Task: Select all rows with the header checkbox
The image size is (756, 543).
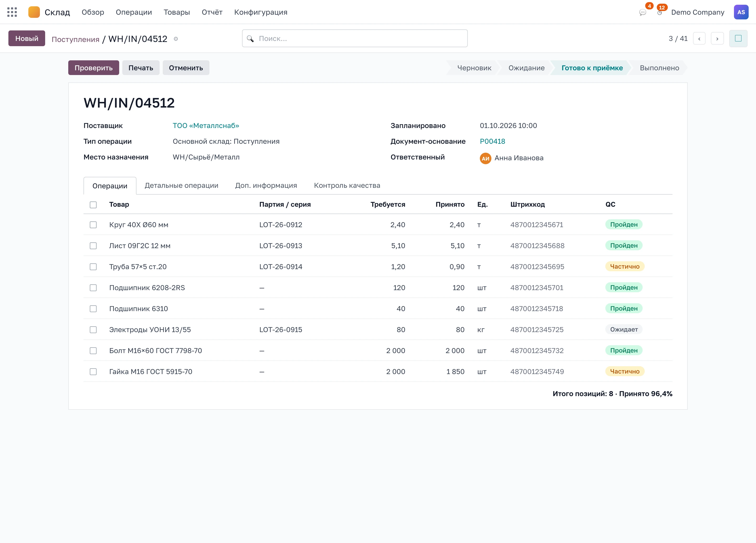Action: [x=93, y=205]
